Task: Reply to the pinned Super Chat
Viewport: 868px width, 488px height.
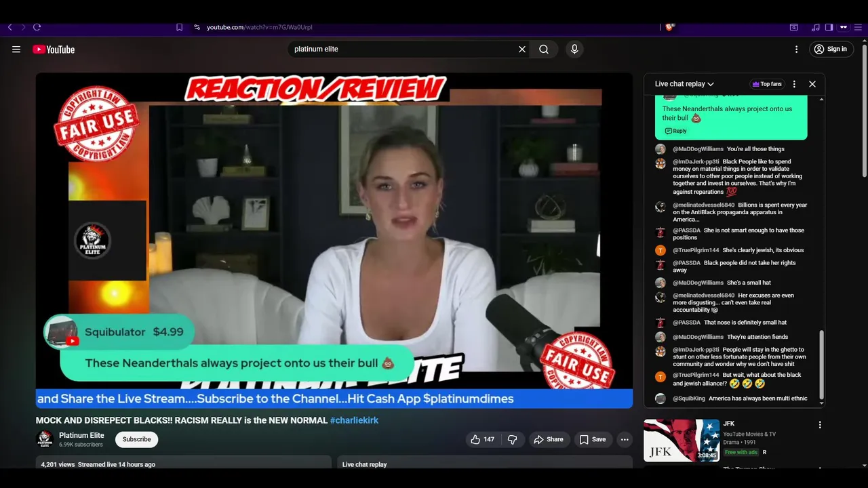Action: pos(676,131)
